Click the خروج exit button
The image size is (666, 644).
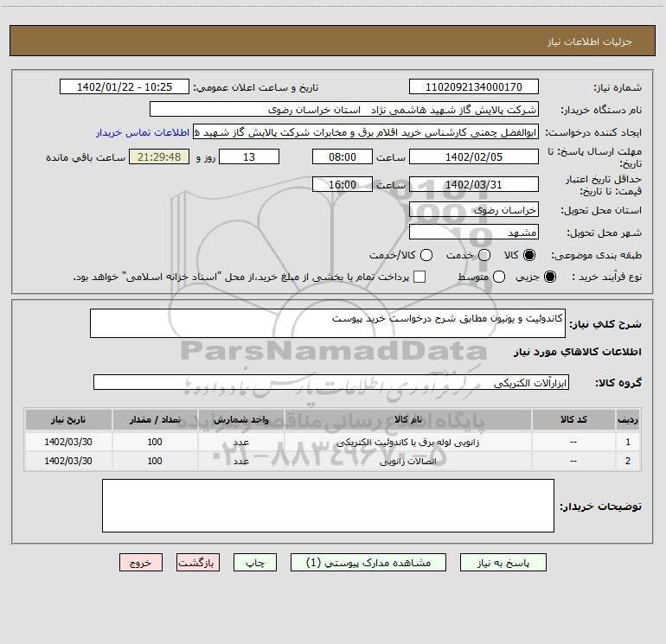pos(141,563)
